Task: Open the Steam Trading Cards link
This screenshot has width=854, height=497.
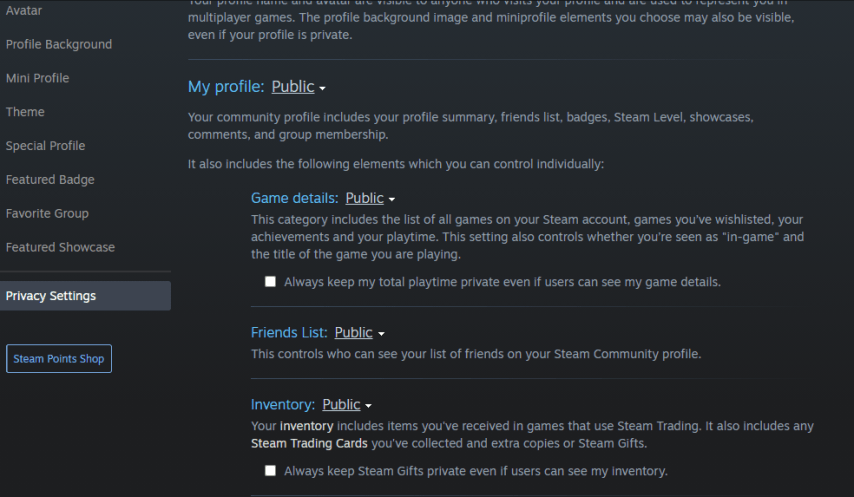Action: tap(309, 443)
